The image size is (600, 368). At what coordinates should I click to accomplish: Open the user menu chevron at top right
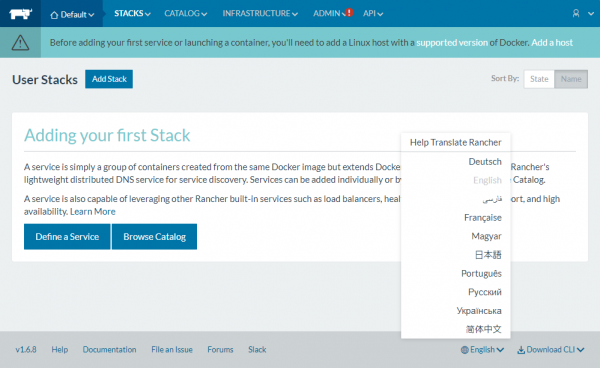[x=591, y=13]
